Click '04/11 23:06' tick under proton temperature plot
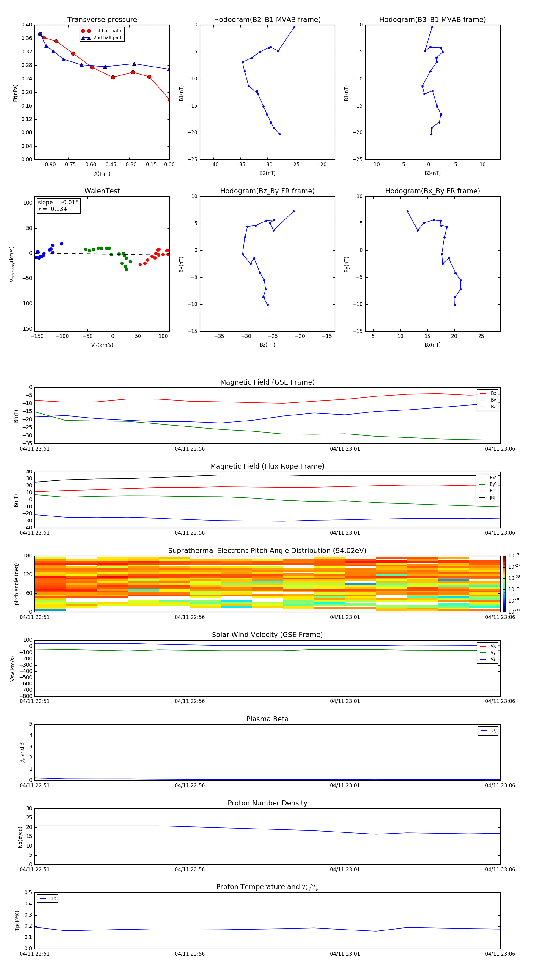The width and height of the screenshot is (535, 980). (500, 954)
